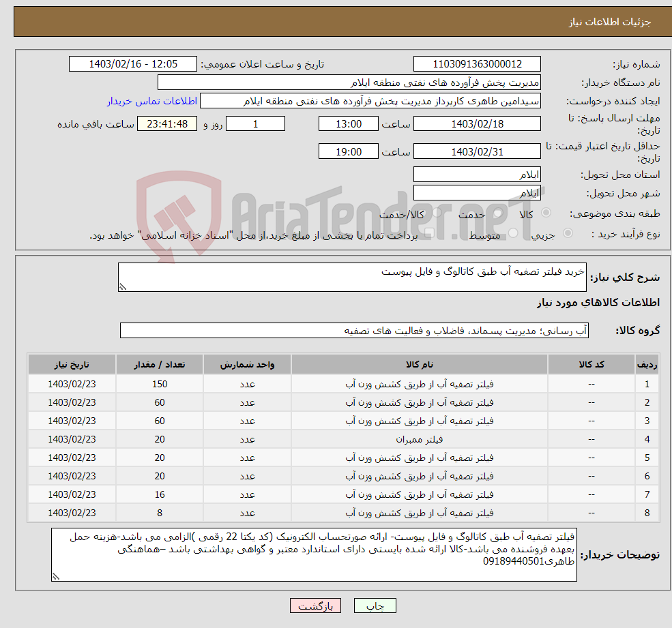Click the resize handle of buyer notes box

tap(56, 577)
